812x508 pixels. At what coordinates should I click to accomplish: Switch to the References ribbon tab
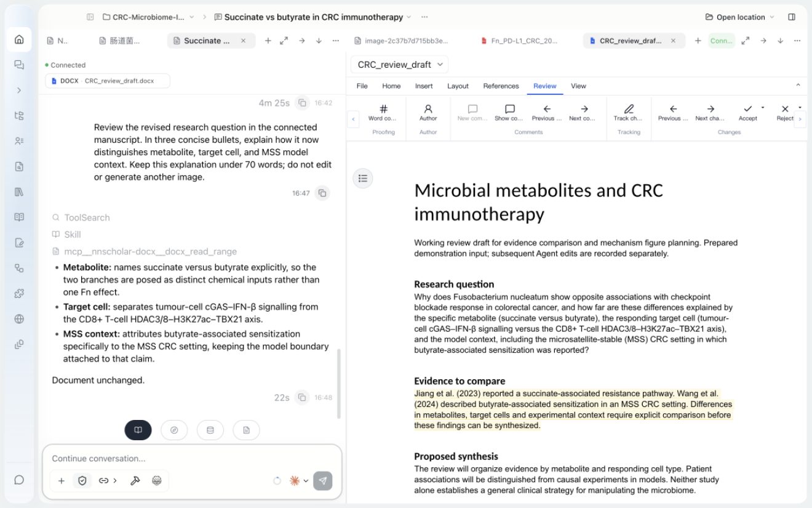(x=501, y=86)
